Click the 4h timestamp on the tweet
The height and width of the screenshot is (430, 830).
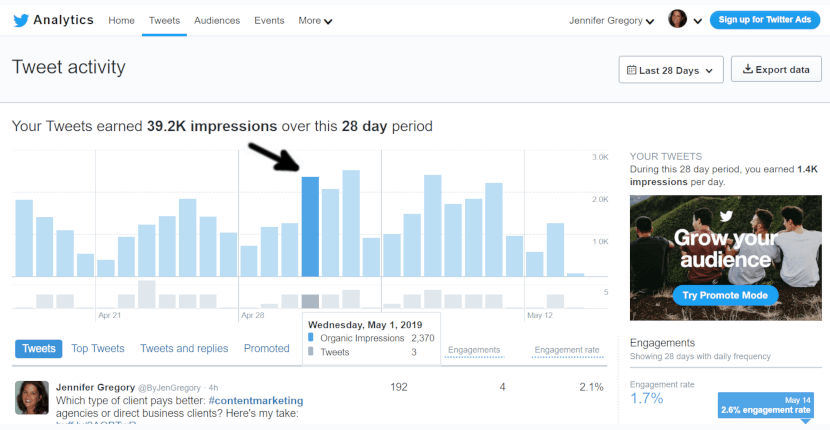click(x=213, y=388)
